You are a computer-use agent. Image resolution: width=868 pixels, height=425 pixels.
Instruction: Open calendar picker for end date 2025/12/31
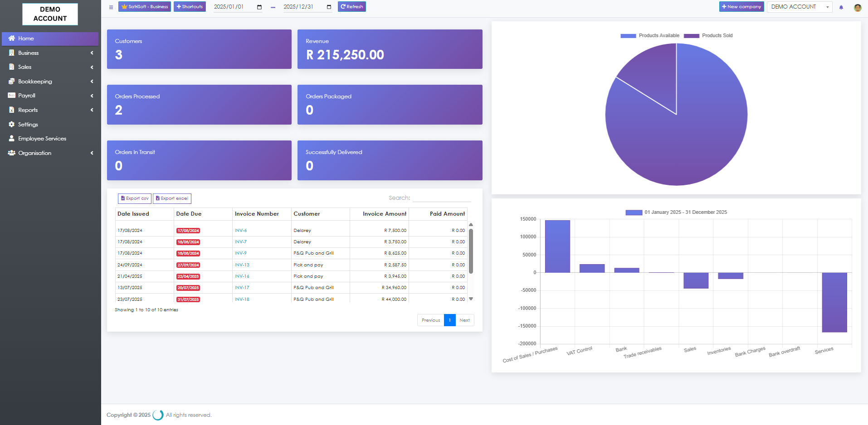point(329,7)
